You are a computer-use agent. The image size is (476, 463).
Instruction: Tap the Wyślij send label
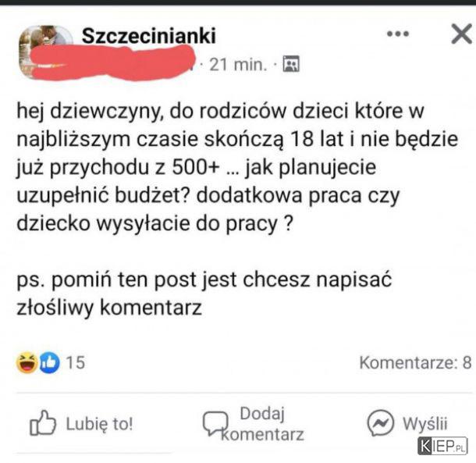[x=425, y=423]
